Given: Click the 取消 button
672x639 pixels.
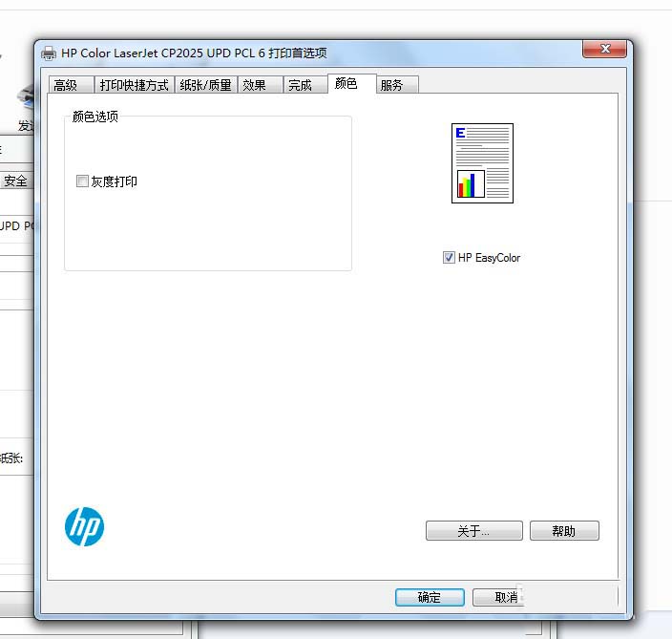Looking at the screenshot, I should [x=498, y=597].
